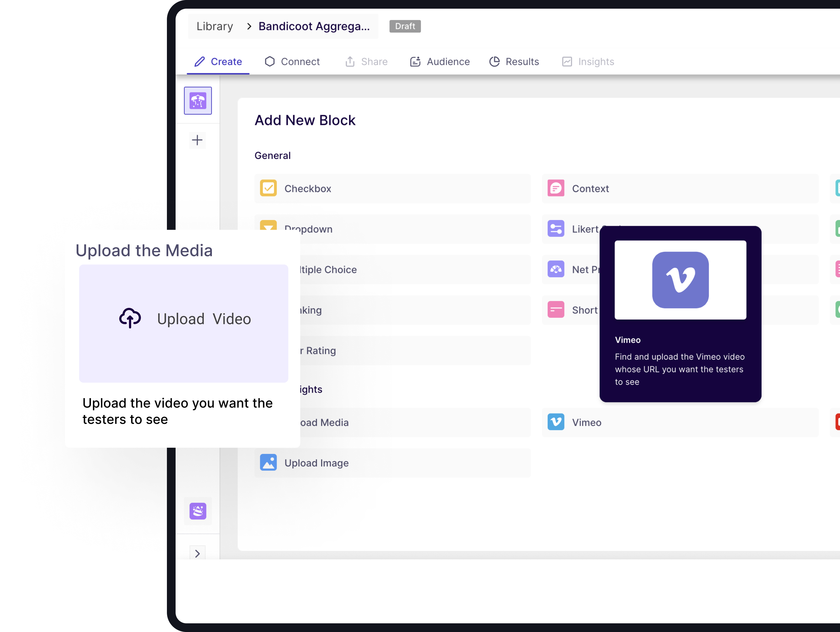The height and width of the screenshot is (632, 840).
Task: Open the Insights tab
Action: click(588, 62)
